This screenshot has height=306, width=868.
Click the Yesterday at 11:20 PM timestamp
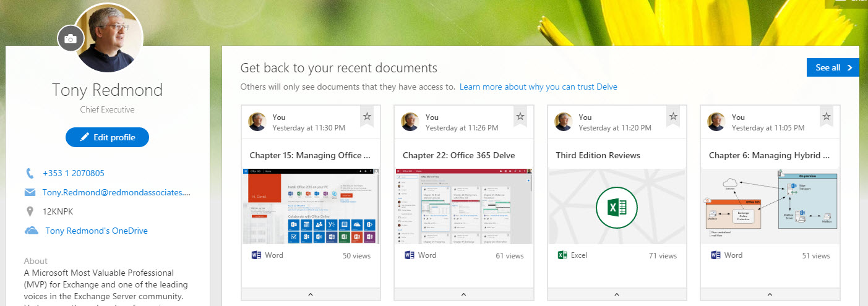click(x=615, y=128)
